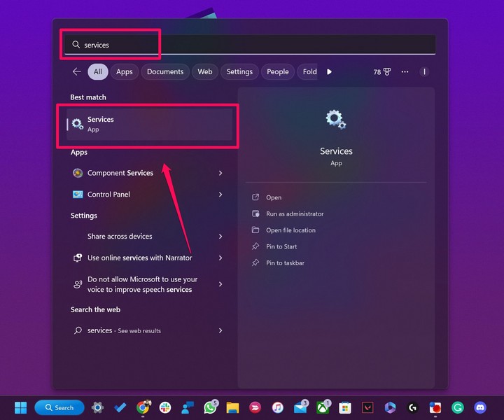504x420 pixels.
Task: Click the round profile icon in search header
Action: pyautogui.click(x=424, y=71)
